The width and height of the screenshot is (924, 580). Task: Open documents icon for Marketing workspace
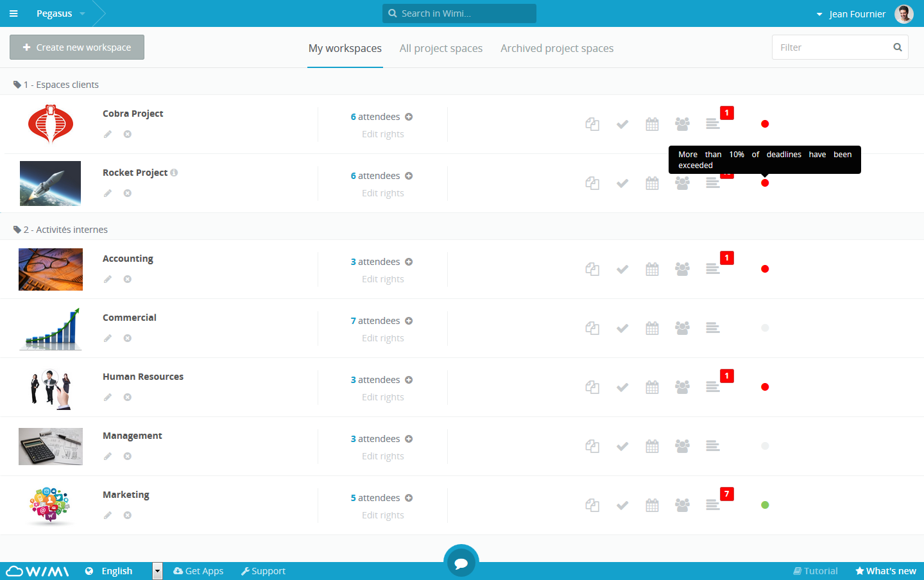[592, 506]
